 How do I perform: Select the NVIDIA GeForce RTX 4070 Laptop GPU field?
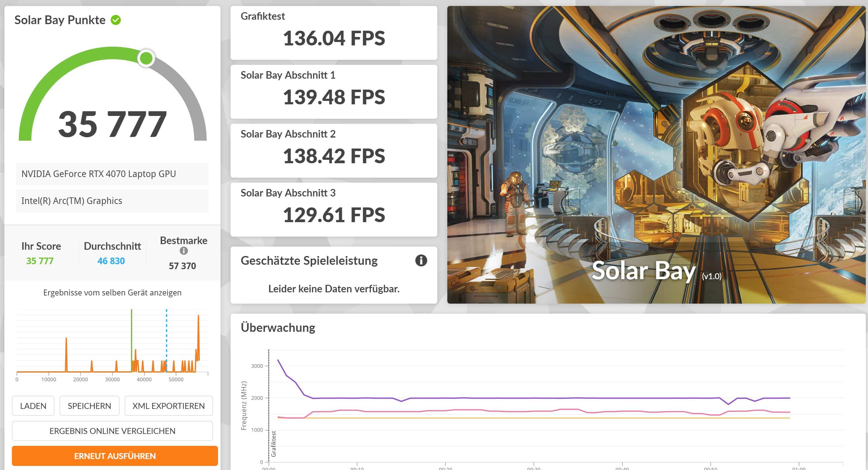point(112,174)
